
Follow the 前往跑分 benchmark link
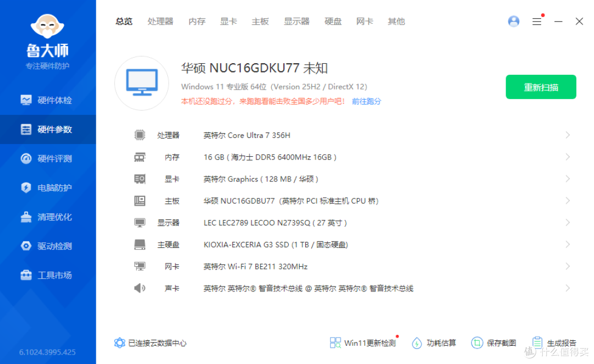point(366,101)
